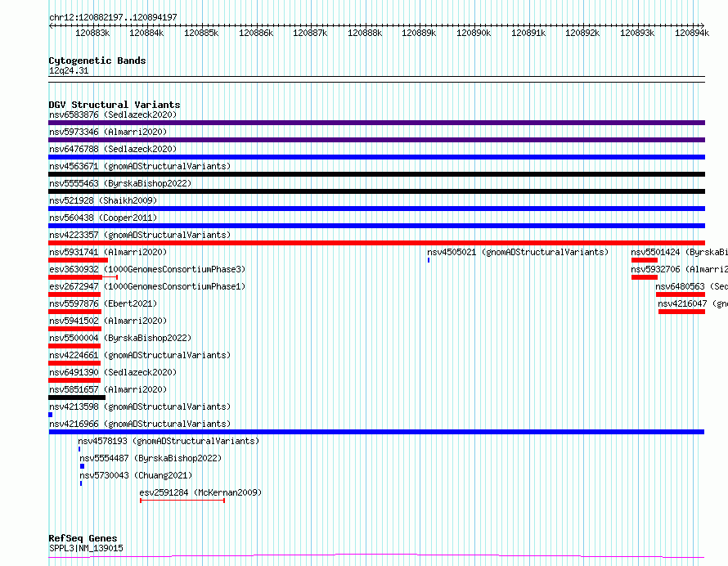
Task: Open variant nsv6476788 (Sedlazeck2020)
Action: (x=113, y=149)
